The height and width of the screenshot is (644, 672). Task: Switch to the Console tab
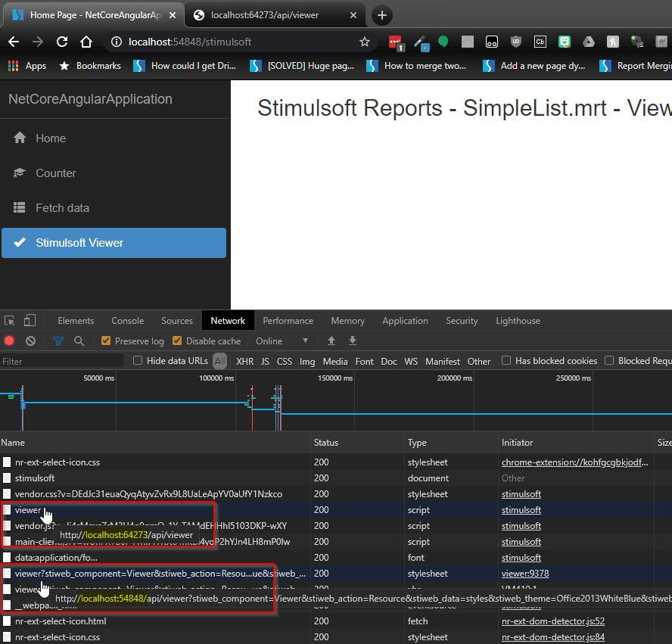(128, 321)
